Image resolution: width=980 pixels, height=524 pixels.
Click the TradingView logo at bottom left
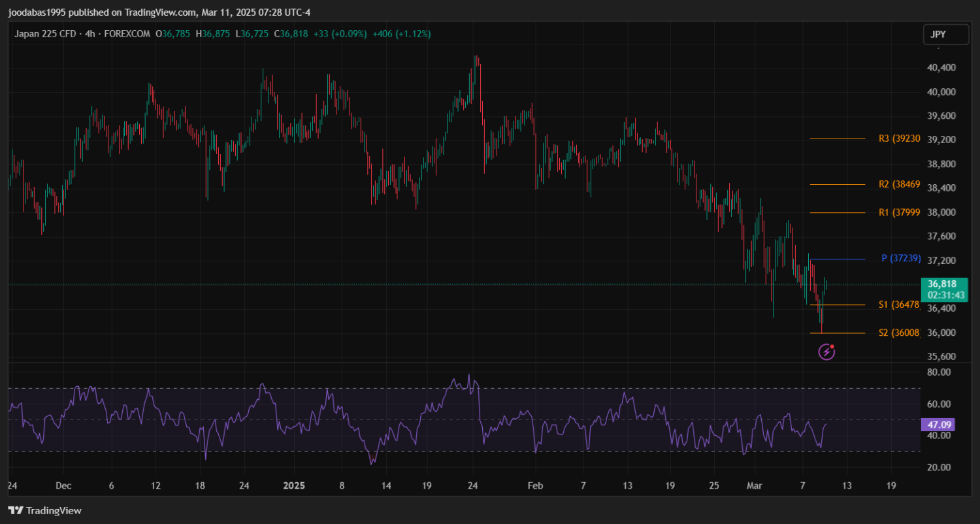(x=44, y=510)
